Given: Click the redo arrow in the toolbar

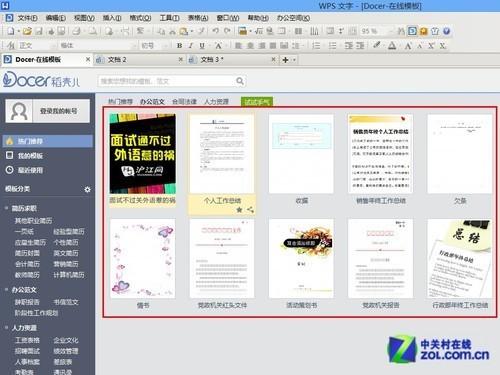Looking at the screenshot, I should 227,31.
